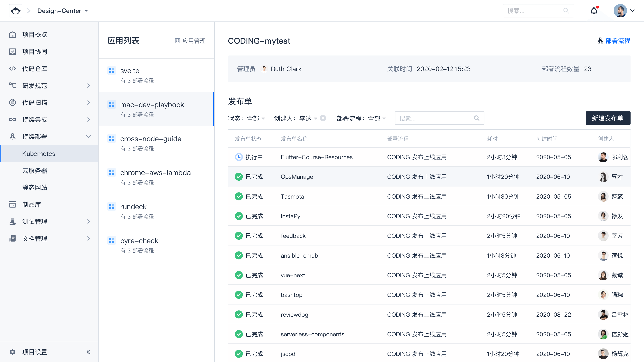Collapse sidebar with double-chevron icon
The height and width of the screenshot is (362, 644).
click(x=88, y=352)
